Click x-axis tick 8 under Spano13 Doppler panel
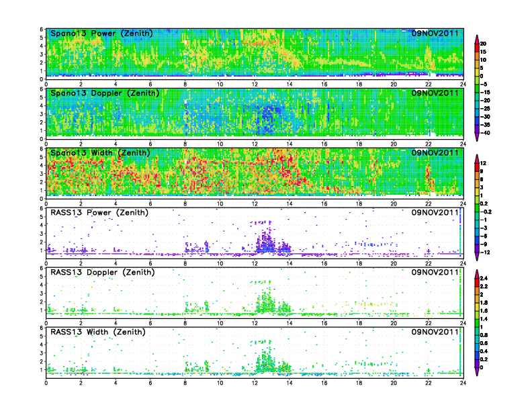The width and height of the screenshot is (532, 411). click(185, 144)
